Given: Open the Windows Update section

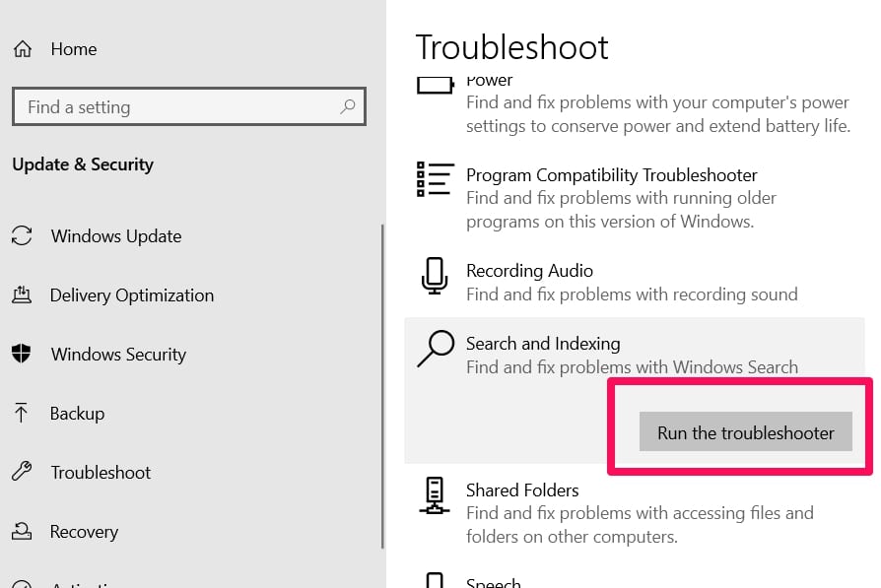Looking at the screenshot, I should [x=116, y=235].
